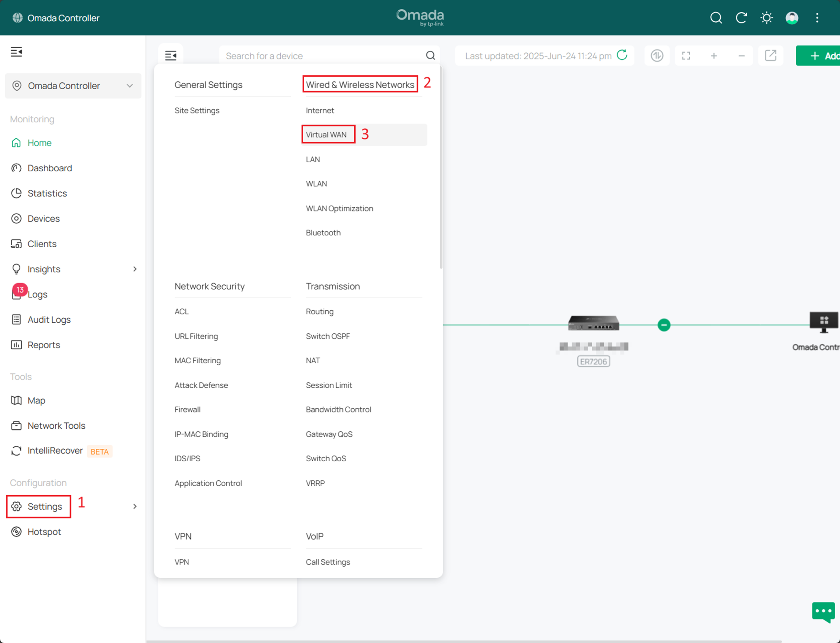The height and width of the screenshot is (643, 840).
Task: Open IDS/IPS settings
Action: (188, 458)
